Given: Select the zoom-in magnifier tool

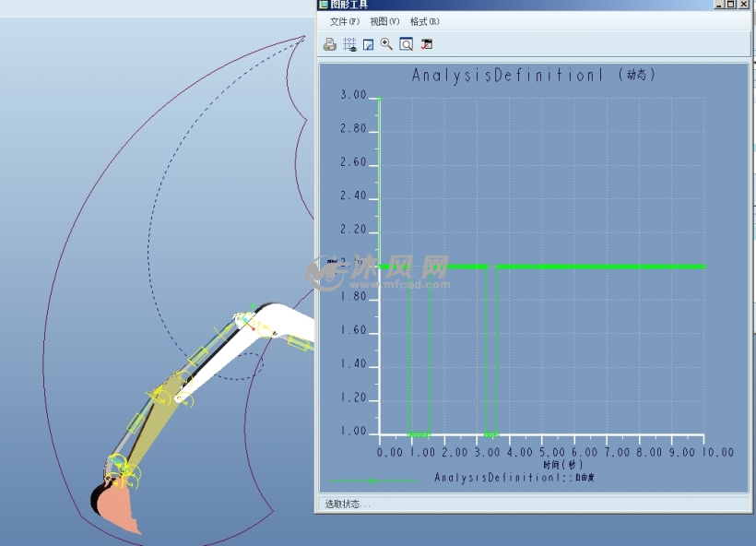Looking at the screenshot, I should pos(386,44).
